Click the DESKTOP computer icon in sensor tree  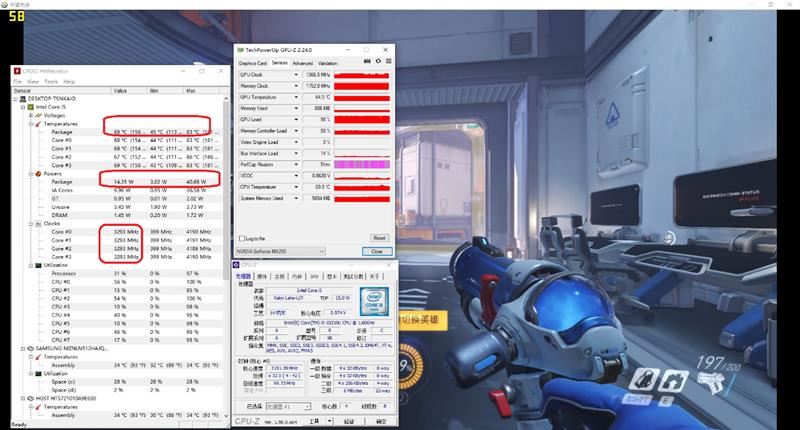pos(23,98)
